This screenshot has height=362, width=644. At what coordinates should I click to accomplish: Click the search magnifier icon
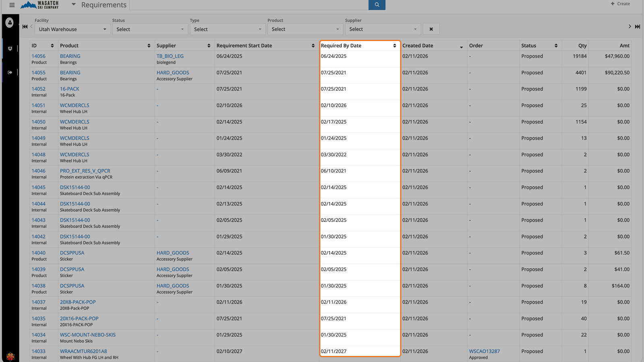click(x=377, y=4)
